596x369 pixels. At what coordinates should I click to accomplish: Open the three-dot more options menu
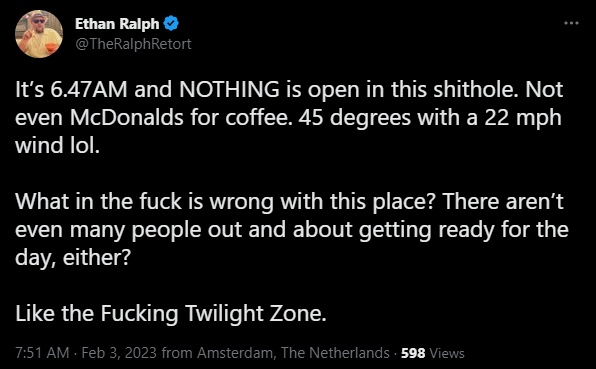tap(571, 23)
